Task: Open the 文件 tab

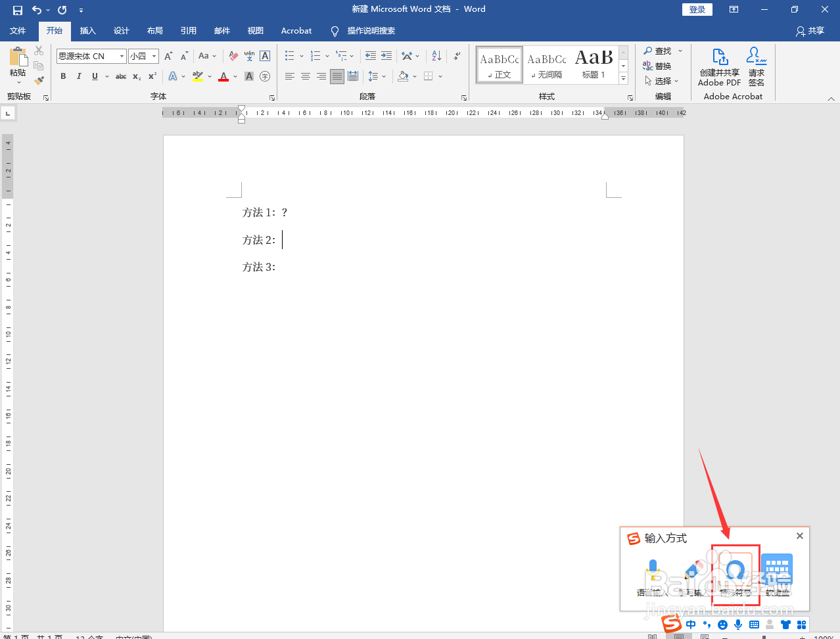Action: 18,31
